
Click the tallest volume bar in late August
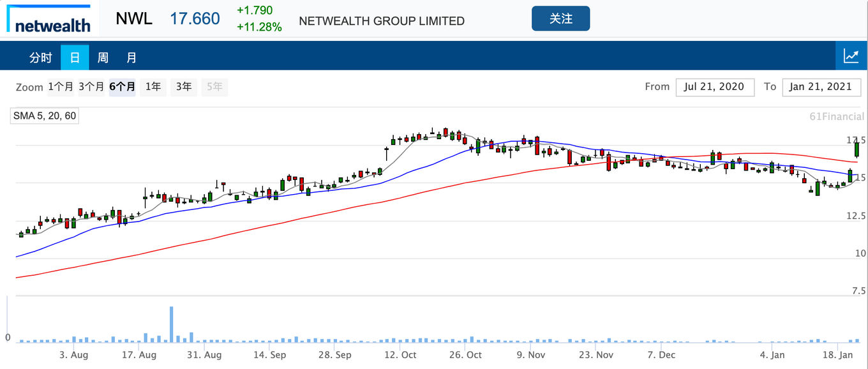172,324
